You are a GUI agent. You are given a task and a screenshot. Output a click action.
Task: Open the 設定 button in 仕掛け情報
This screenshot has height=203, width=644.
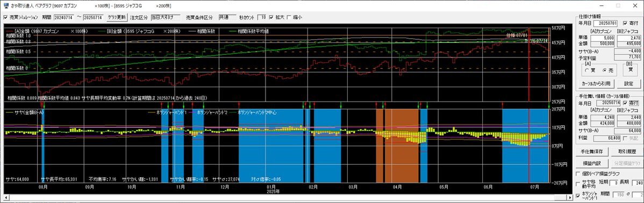click(x=629, y=84)
